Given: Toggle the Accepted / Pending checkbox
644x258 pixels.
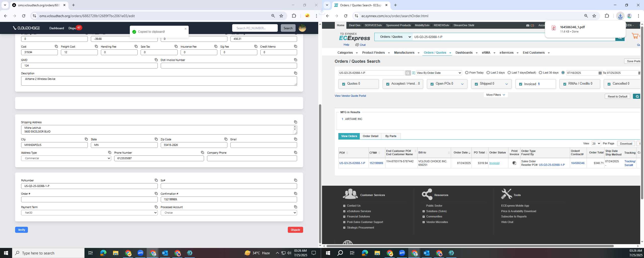Looking at the screenshot, I should coord(388,84).
